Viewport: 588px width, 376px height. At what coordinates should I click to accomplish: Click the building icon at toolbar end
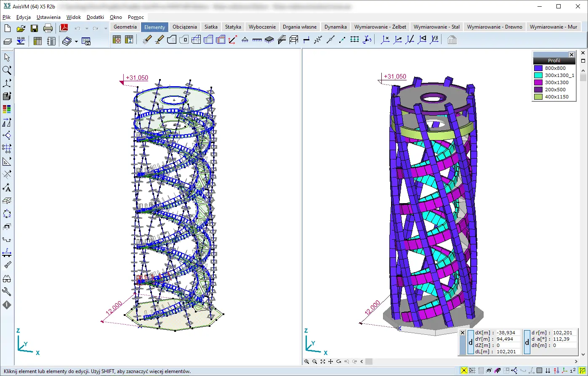452,40
